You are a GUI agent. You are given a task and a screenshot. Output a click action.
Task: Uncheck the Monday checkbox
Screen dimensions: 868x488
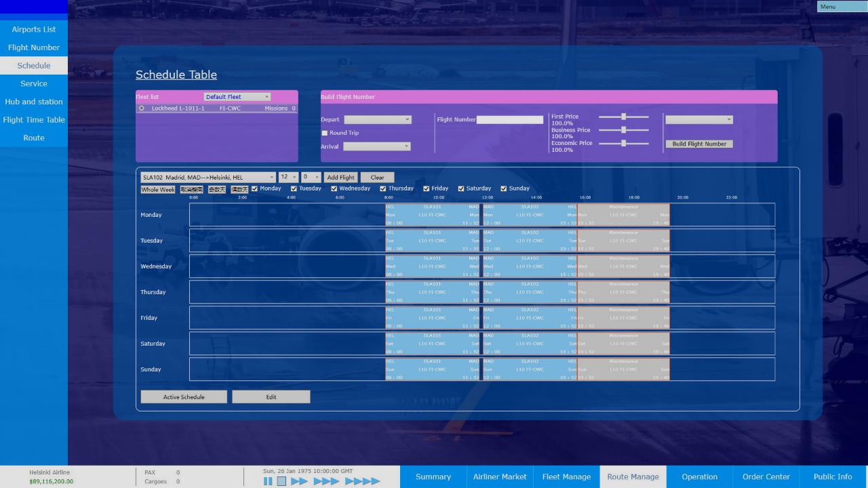click(x=254, y=188)
